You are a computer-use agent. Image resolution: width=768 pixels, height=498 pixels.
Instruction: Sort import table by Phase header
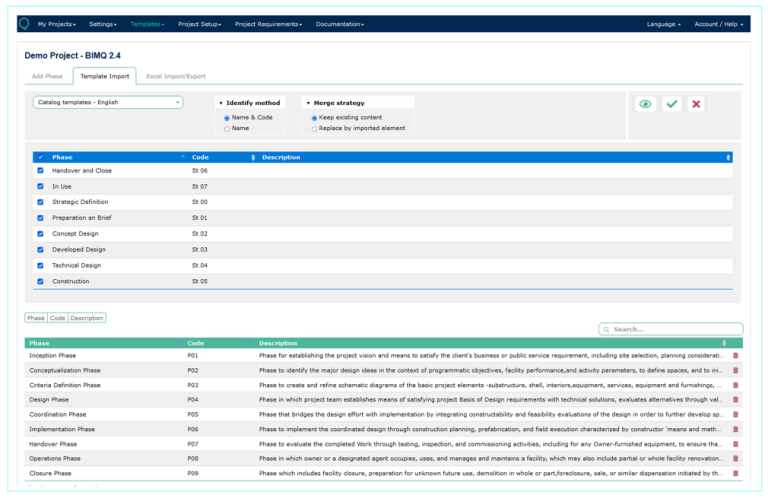tap(62, 157)
